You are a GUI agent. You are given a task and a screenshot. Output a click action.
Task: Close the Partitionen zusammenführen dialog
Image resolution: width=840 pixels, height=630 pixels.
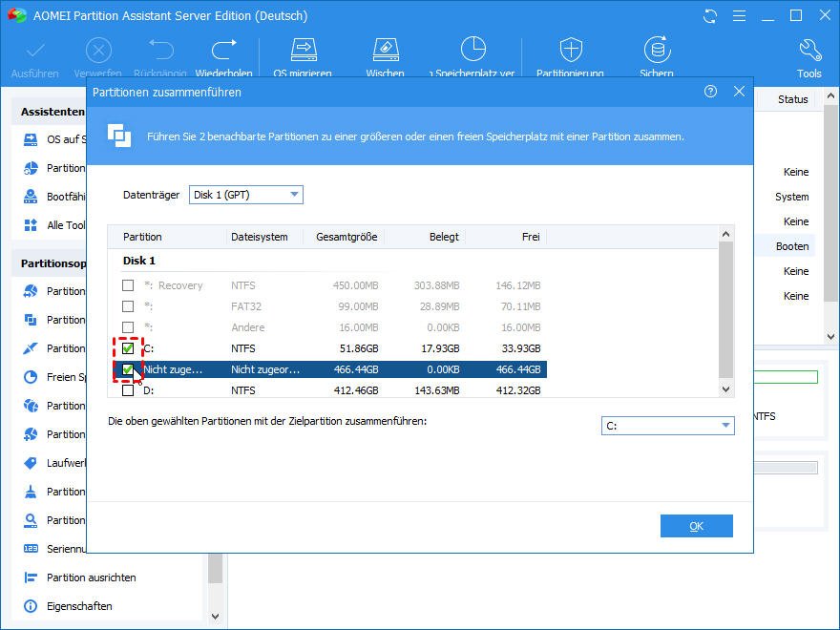coord(739,92)
